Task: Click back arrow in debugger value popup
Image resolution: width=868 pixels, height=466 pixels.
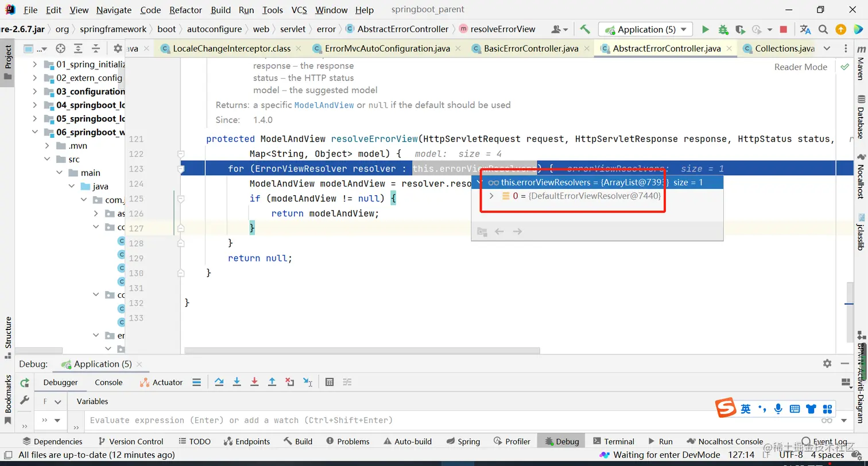Action: (x=499, y=231)
